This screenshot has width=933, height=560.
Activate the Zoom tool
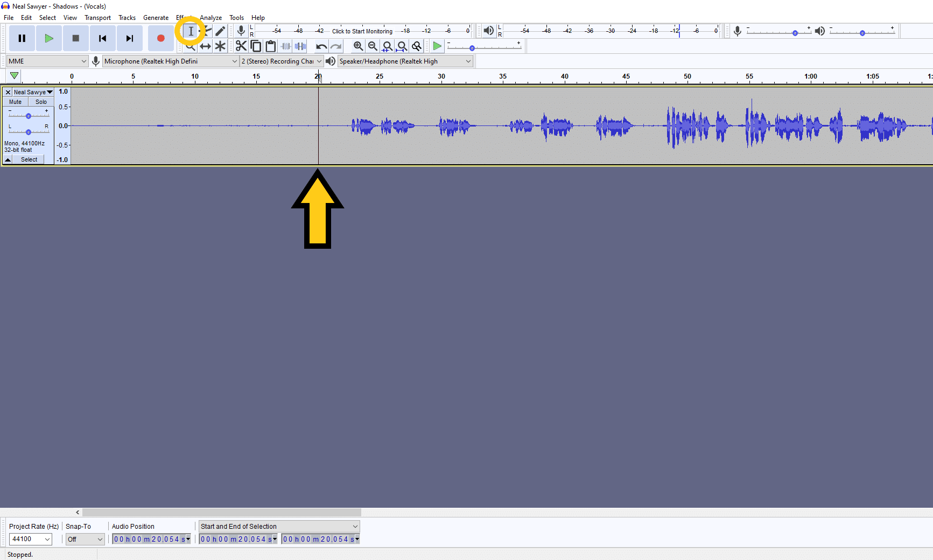tap(191, 46)
